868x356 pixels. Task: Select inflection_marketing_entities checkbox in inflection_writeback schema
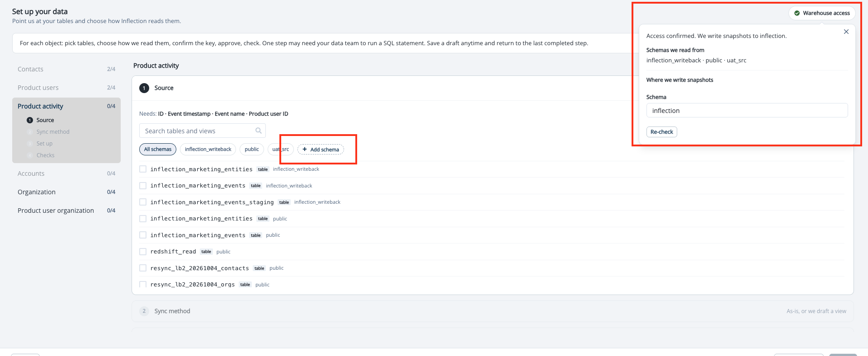(143, 169)
